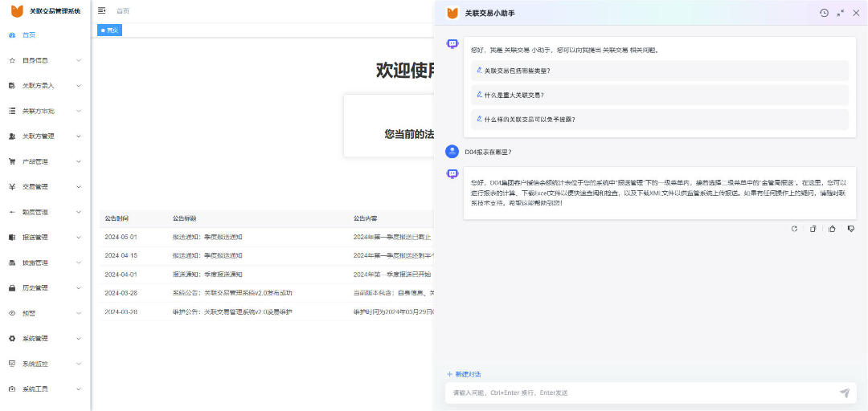The width and height of the screenshot is (868, 411).
Task: Expand the 系统管理 sidebar menu
Action: point(45,339)
